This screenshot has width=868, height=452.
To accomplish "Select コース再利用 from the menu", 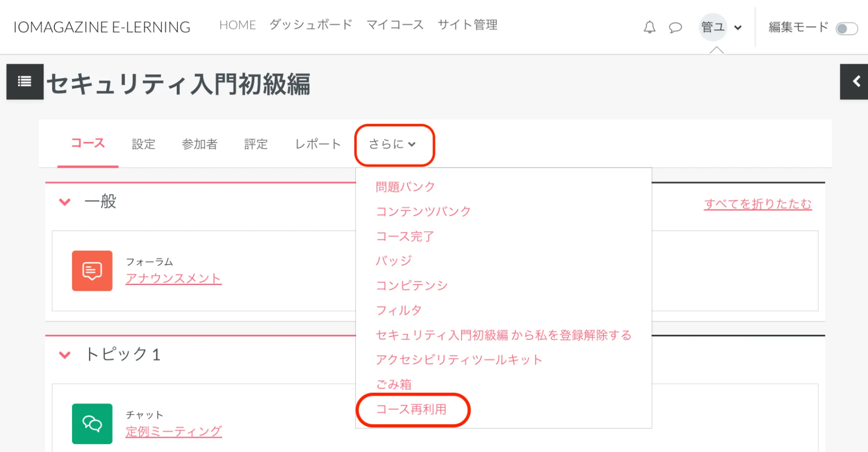I will point(411,409).
